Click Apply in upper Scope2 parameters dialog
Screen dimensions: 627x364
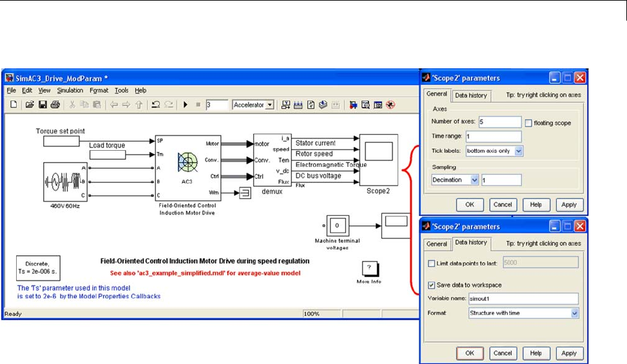coord(569,205)
